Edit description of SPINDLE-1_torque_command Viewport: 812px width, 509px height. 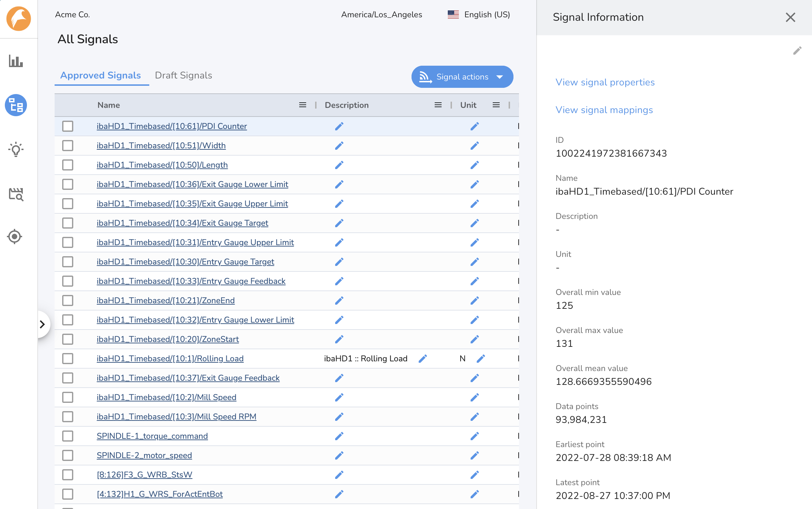(339, 436)
